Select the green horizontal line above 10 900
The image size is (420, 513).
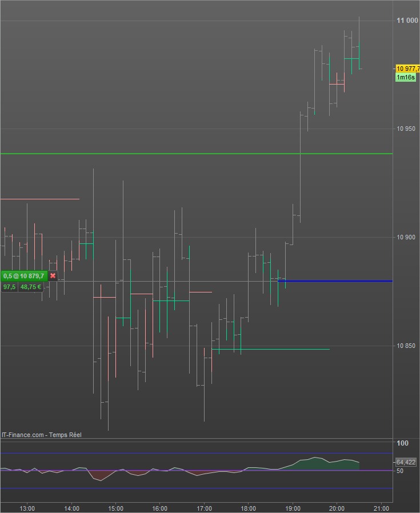[197, 154]
